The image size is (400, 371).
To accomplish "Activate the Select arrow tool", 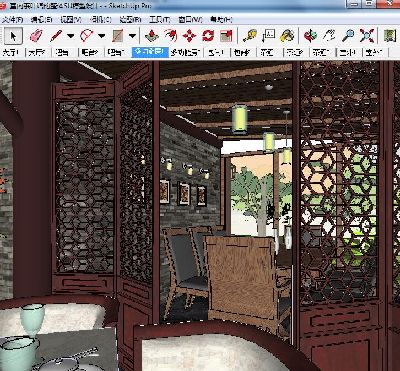I will 13,36.
